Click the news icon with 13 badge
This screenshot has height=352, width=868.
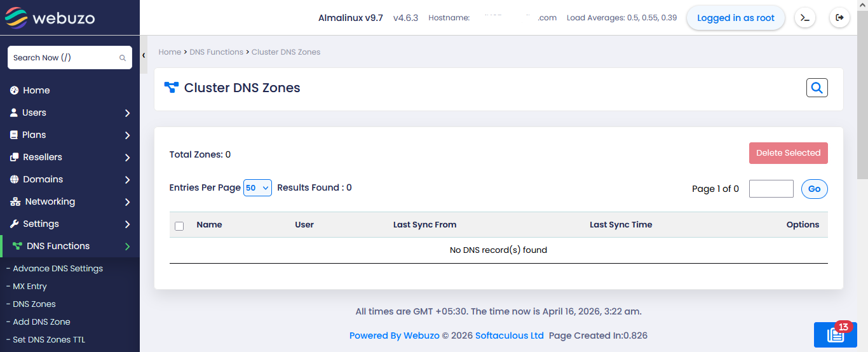[834, 335]
